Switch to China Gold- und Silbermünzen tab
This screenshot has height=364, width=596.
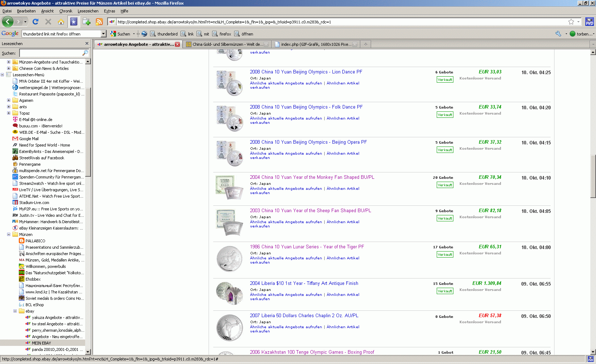click(227, 44)
